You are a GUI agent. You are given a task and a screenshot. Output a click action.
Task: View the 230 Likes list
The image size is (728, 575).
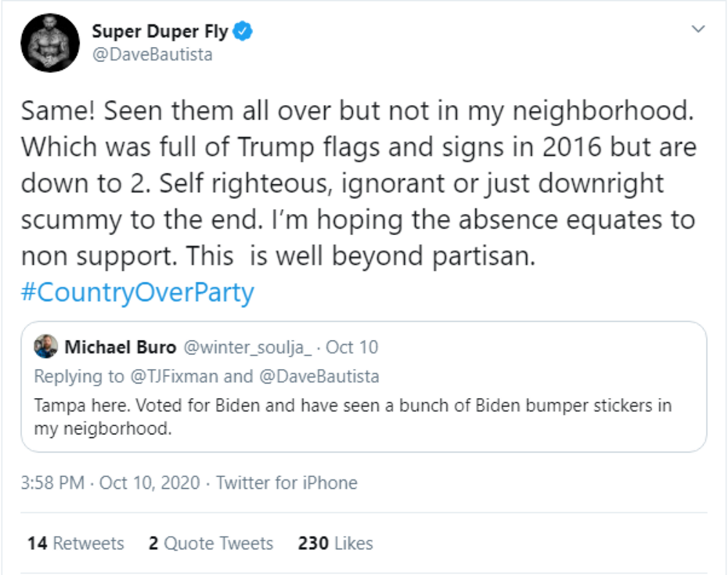(x=335, y=543)
